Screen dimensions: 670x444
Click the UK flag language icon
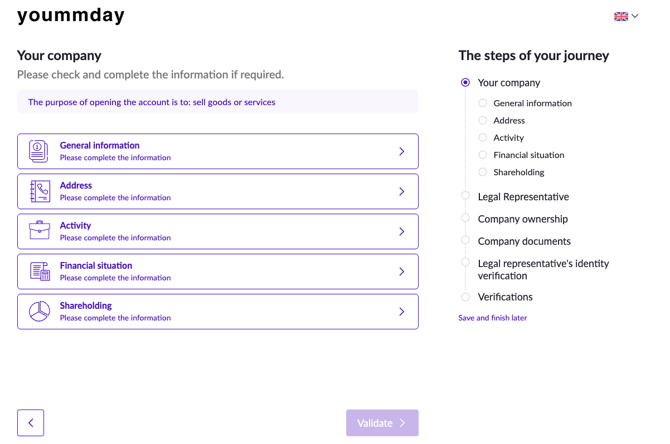(x=621, y=16)
